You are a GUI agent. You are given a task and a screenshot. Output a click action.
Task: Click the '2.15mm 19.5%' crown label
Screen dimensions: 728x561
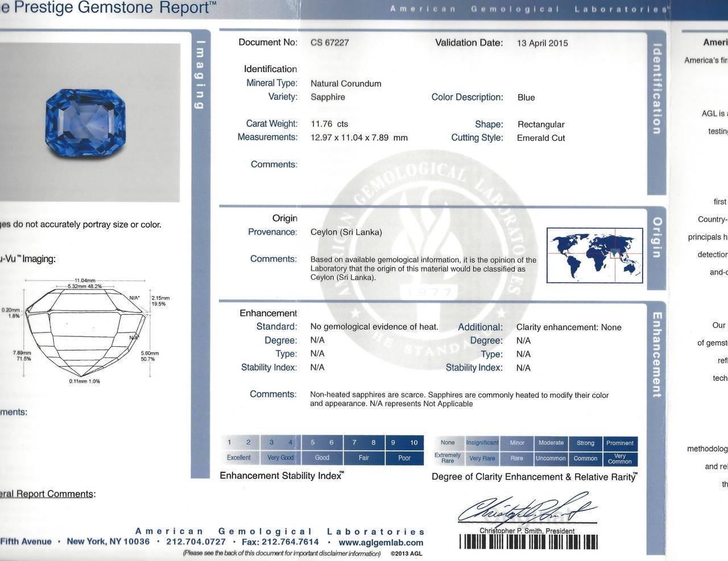tap(160, 301)
